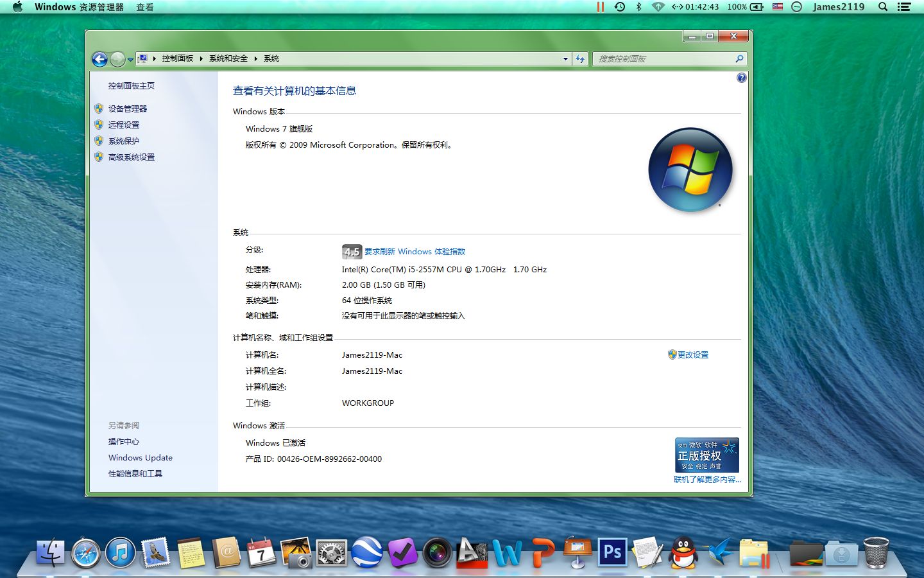The image size is (924, 578).
Task: Click the refresh icon beside the address bar
Action: click(579, 58)
